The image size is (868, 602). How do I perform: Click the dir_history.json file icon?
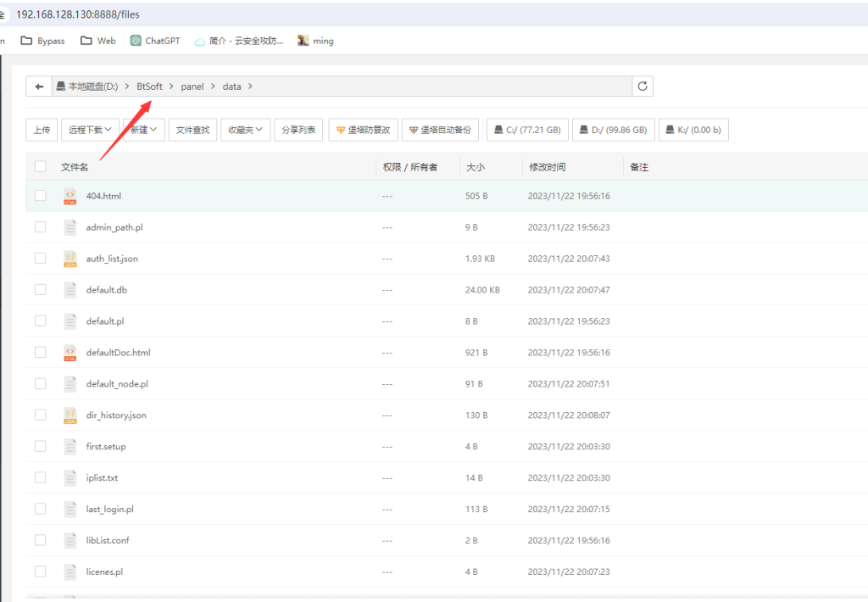coord(70,415)
